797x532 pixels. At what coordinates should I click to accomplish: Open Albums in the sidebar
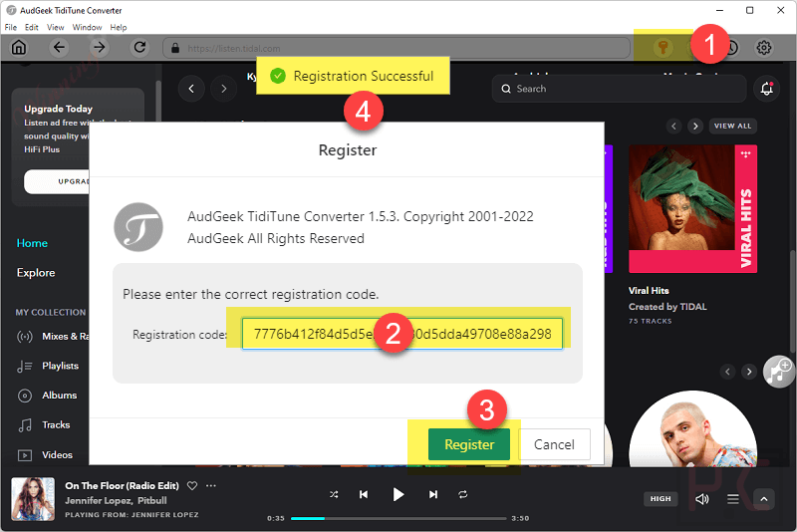pos(59,396)
